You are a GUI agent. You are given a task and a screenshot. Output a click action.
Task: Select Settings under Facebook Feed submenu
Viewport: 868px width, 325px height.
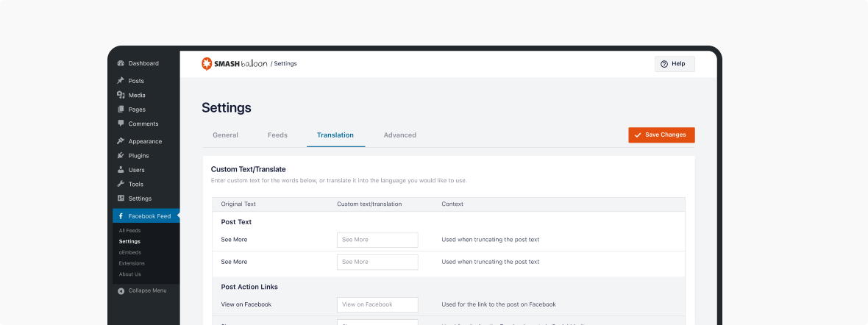pos(129,241)
